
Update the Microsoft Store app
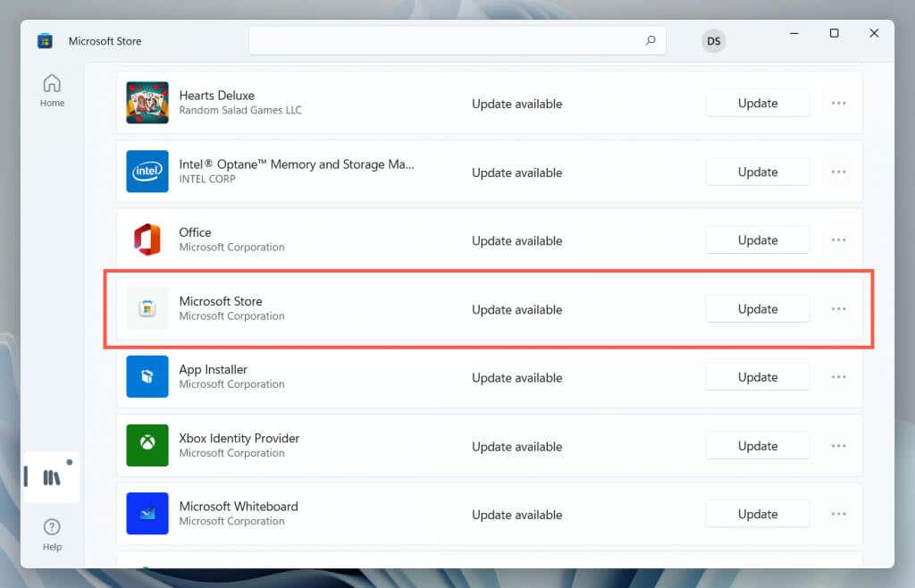click(758, 308)
